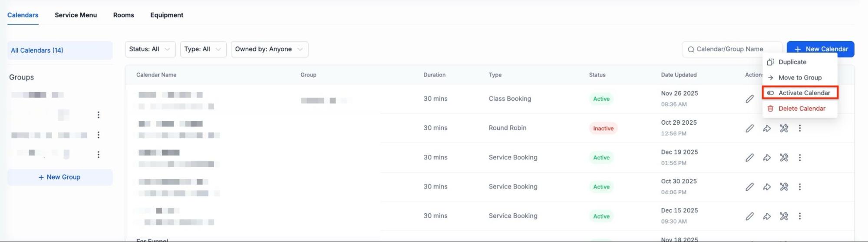Viewport: 868px width, 242px height.
Task: Click edit pencil icon for Round Robin calendar
Action: click(x=749, y=128)
